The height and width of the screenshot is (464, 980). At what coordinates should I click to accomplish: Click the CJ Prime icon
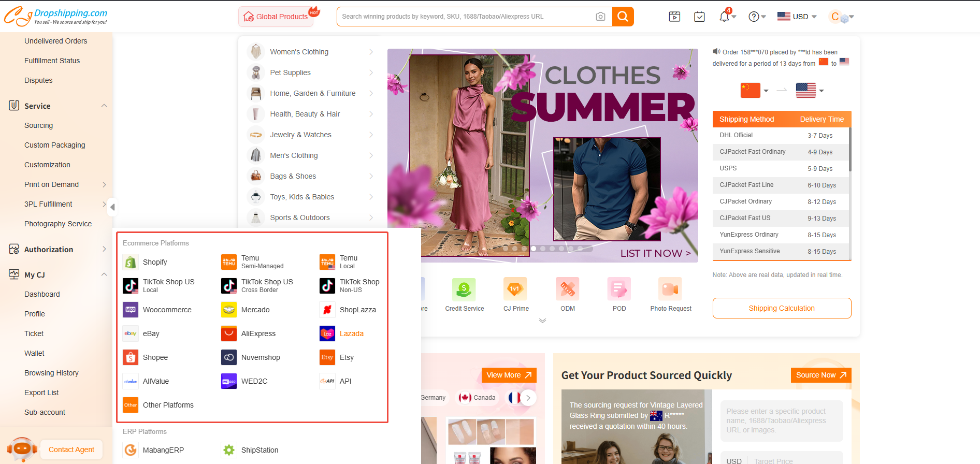coord(515,289)
